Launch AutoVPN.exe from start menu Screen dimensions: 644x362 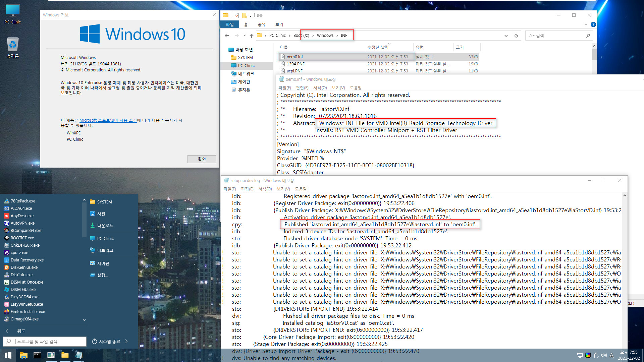click(x=22, y=223)
